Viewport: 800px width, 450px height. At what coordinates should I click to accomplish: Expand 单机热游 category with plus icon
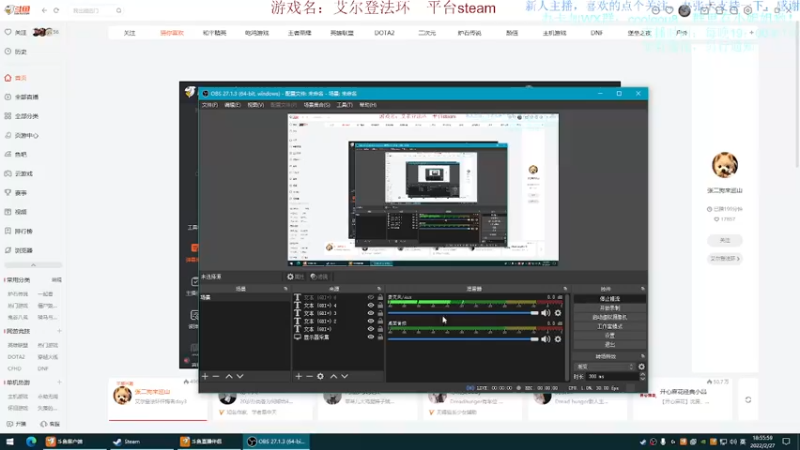(59, 382)
